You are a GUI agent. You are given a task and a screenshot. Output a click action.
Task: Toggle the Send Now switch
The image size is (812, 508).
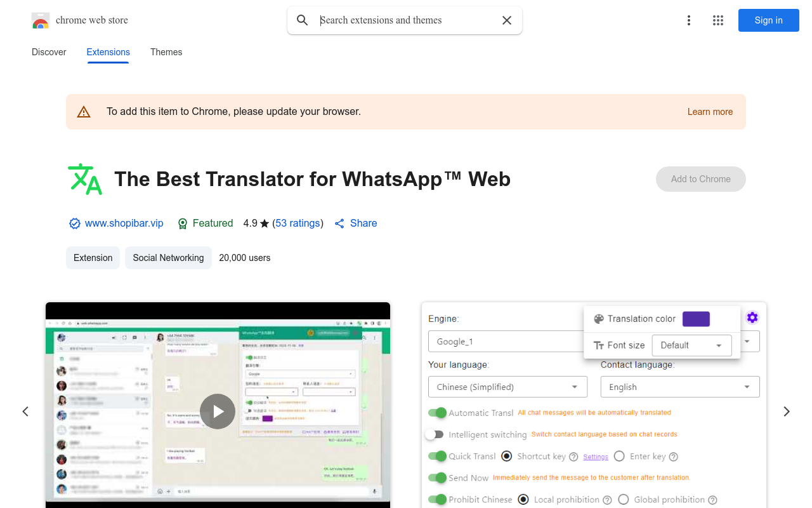(437, 478)
